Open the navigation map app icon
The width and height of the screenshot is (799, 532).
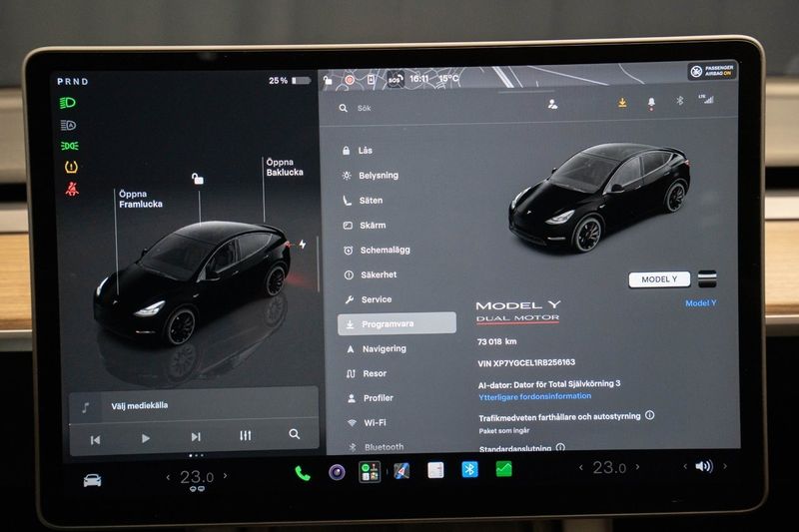pos(401,471)
